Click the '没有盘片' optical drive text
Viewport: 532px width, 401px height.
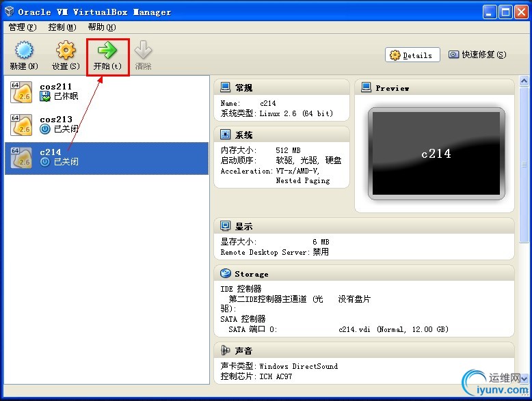tap(354, 299)
